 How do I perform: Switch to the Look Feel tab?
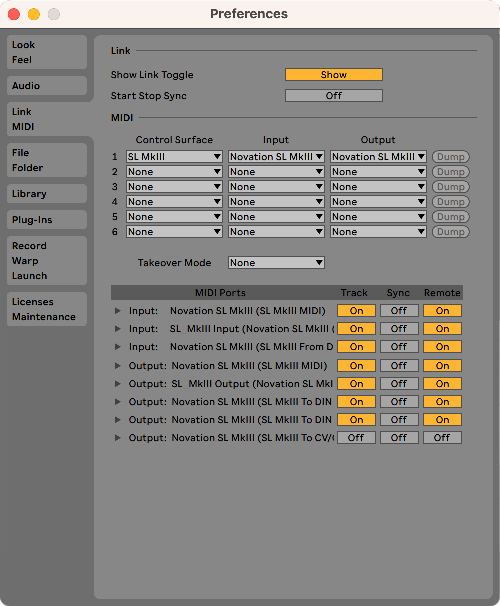coord(47,52)
